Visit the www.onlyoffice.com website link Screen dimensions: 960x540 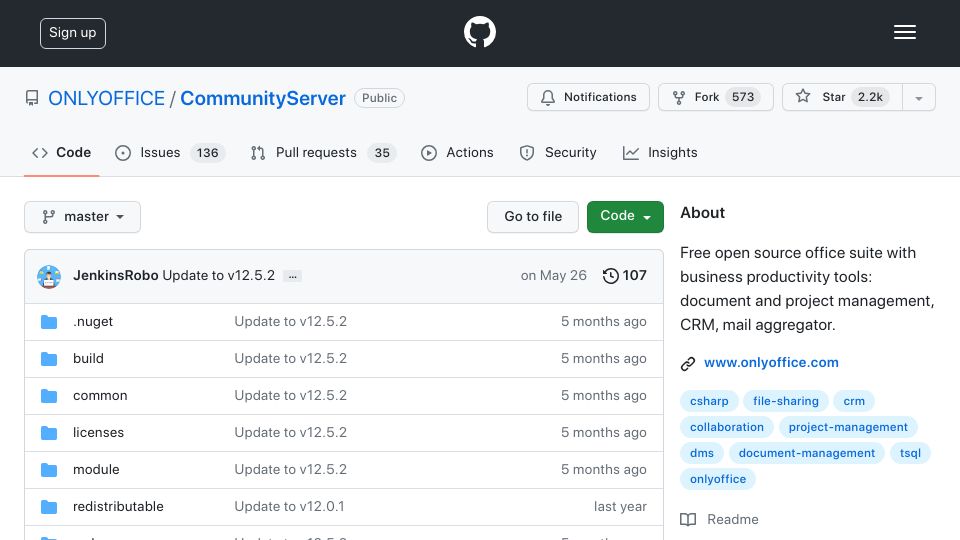[x=771, y=362]
